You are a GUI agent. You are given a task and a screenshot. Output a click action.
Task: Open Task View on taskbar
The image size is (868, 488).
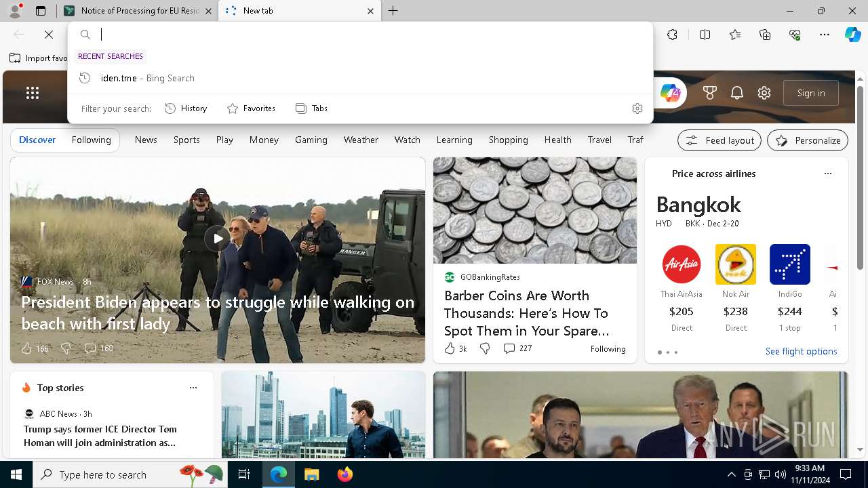click(244, 474)
